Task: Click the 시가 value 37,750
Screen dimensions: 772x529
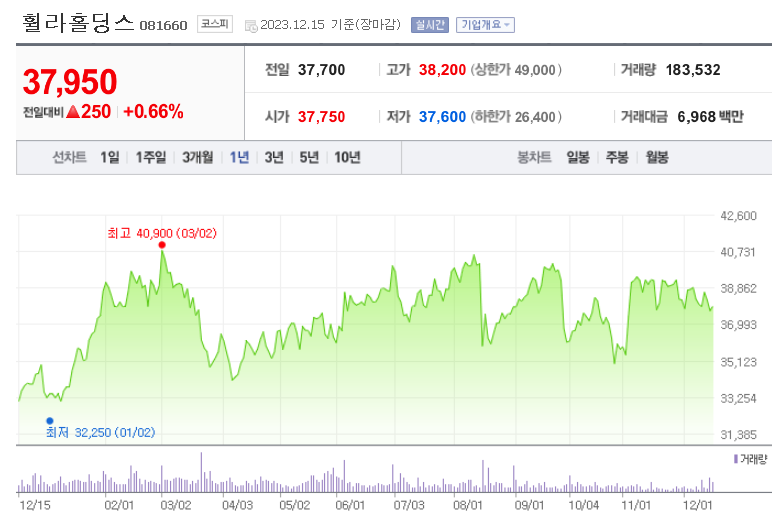Action: pyautogui.click(x=321, y=117)
